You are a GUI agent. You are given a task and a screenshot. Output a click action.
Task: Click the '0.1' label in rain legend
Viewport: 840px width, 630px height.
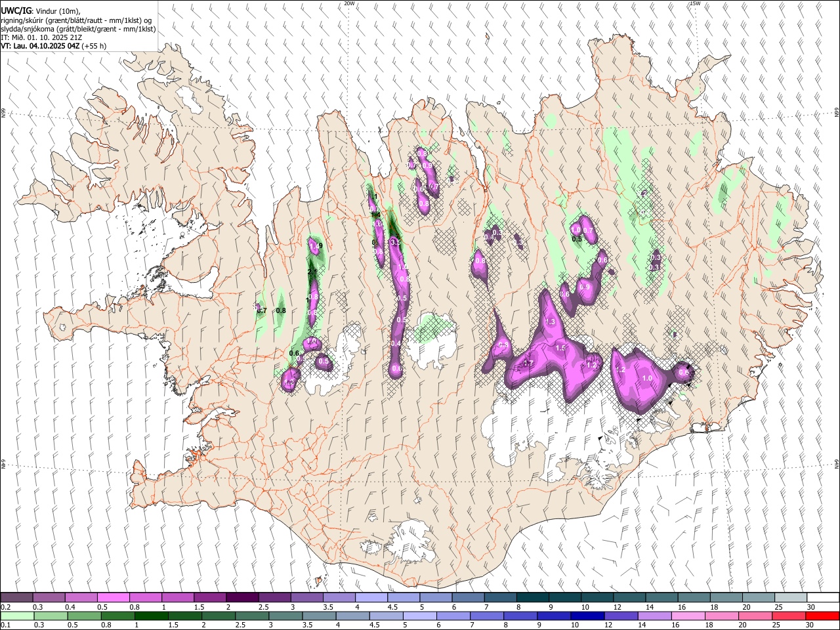click(x=6, y=625)
